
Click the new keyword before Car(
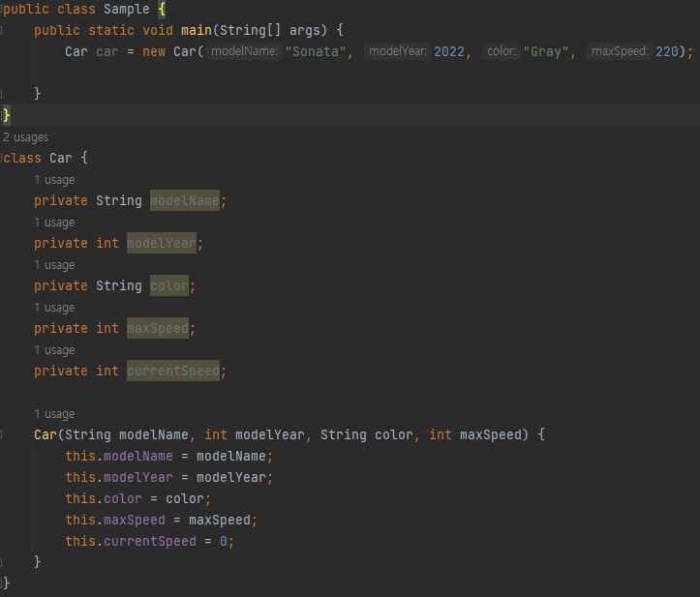[x=154, y=51]
